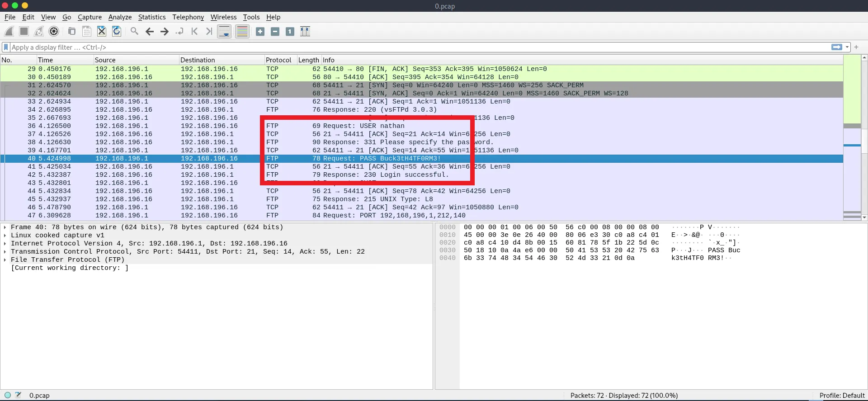Open find packet magnifier tool
The image size is (868, 401).
[x=135, y=32]
